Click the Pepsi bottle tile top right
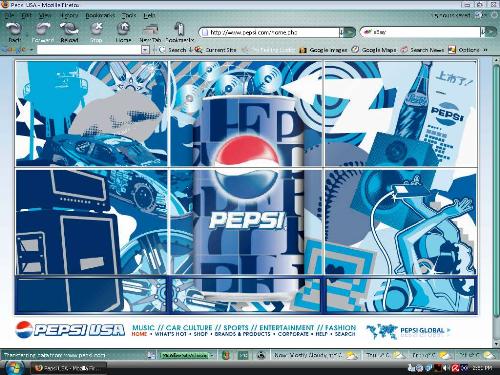500x375 pixels. (x=401, y=113)
